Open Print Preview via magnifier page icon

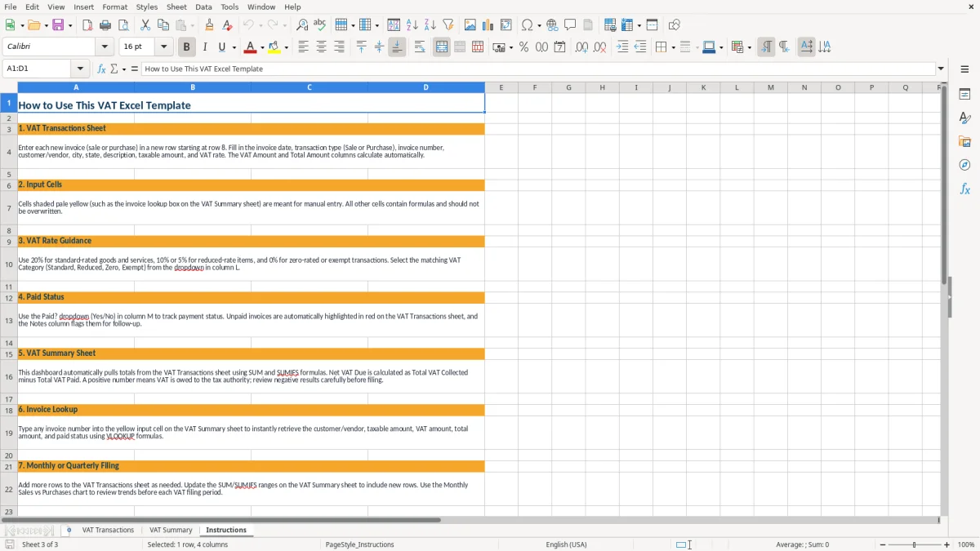click(x=123, y=25)
